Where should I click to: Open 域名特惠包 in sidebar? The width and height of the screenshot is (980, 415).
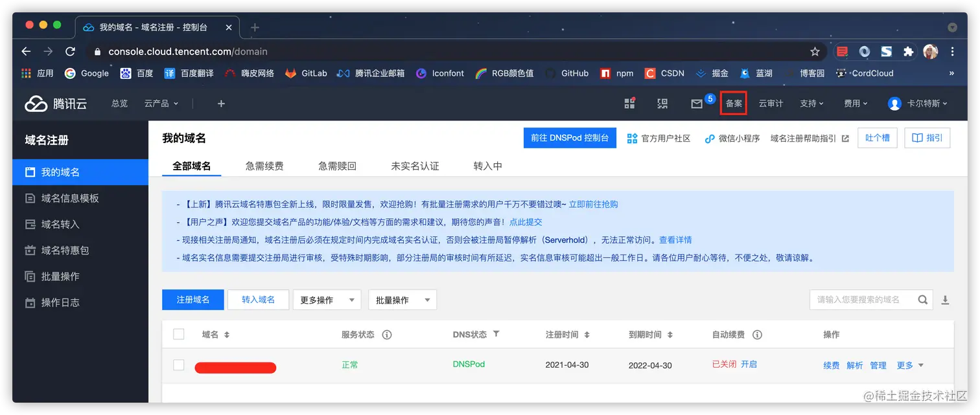click(80, 250)
